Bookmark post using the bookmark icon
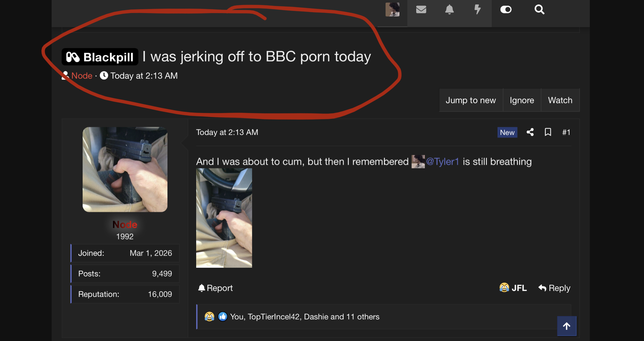The width and height of the screenshot is (644, 341). pyautogui.click(x=548, y=132)
